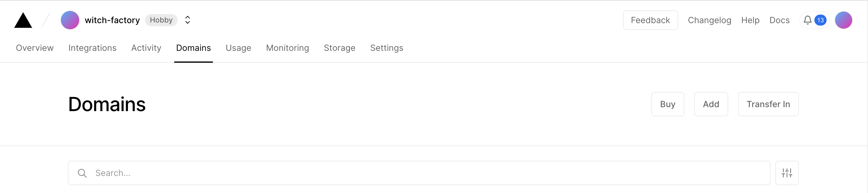The height and width of the screenshot is (193, 868).
Task: Click the Hobby plan badge
Action: tap(161, 20)
